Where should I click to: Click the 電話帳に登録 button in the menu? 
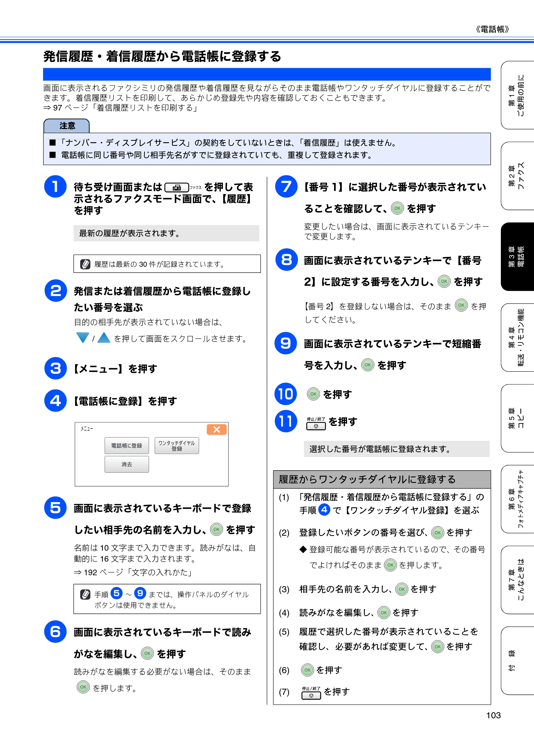(x=127, y=445)
